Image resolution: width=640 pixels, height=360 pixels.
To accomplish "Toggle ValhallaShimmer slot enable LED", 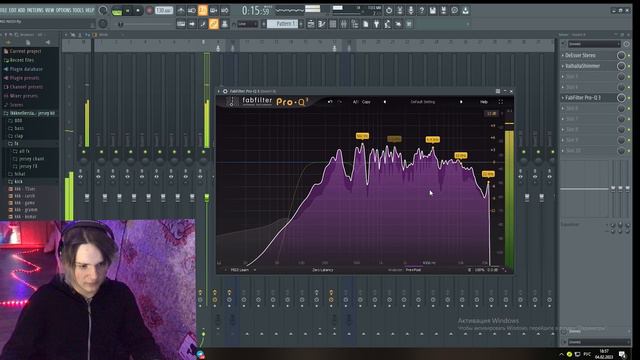I will tap(629, 66).
